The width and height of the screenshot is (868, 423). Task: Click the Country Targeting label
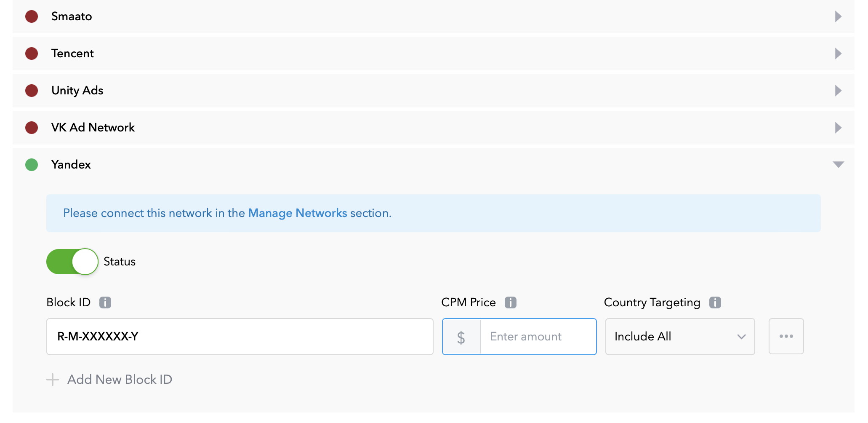coord(652,303)
